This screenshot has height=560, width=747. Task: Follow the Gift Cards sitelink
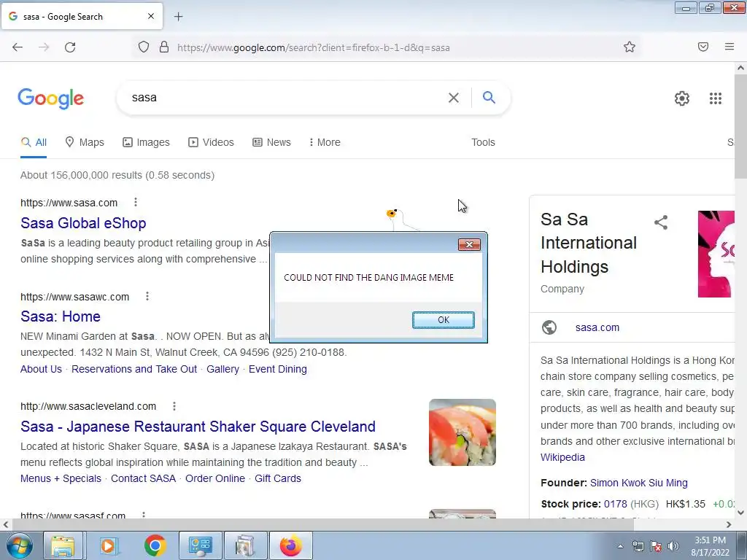click(x=278, y=478)
